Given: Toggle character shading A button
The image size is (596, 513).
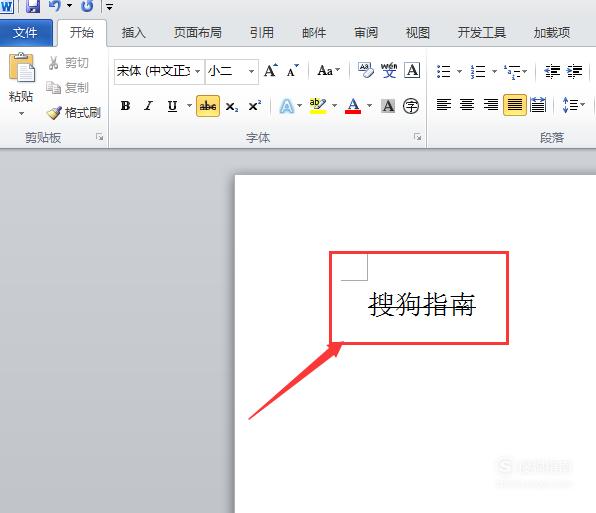Looking at the screenshot, I should click(x=388, y=106).
